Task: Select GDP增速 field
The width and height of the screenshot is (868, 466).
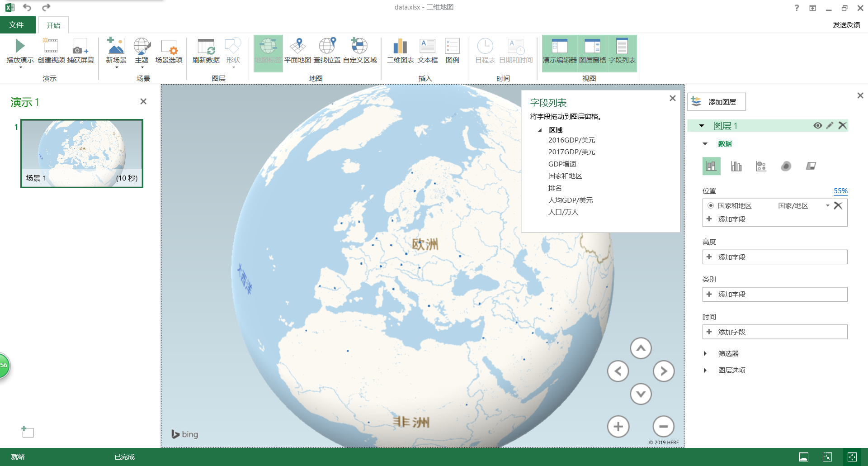Action: 562,164
